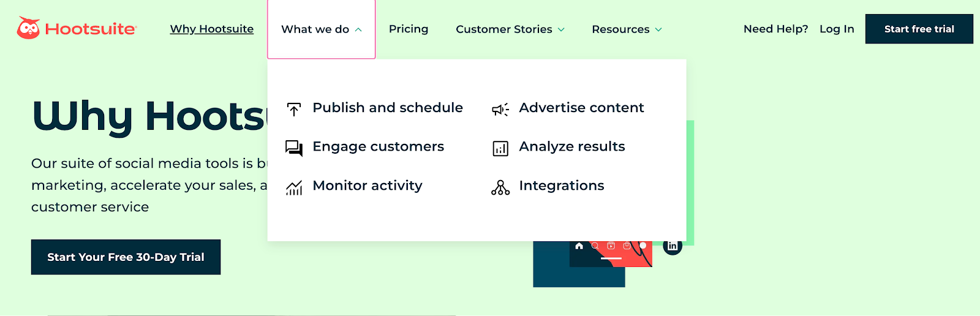The height and width of the screenshot is (316, 980).
Task: Choose Analyze results from menu
Action: 572,146
